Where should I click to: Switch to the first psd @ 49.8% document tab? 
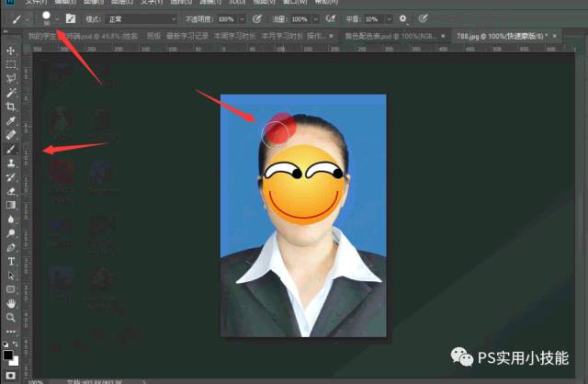[x=176, y=36]
